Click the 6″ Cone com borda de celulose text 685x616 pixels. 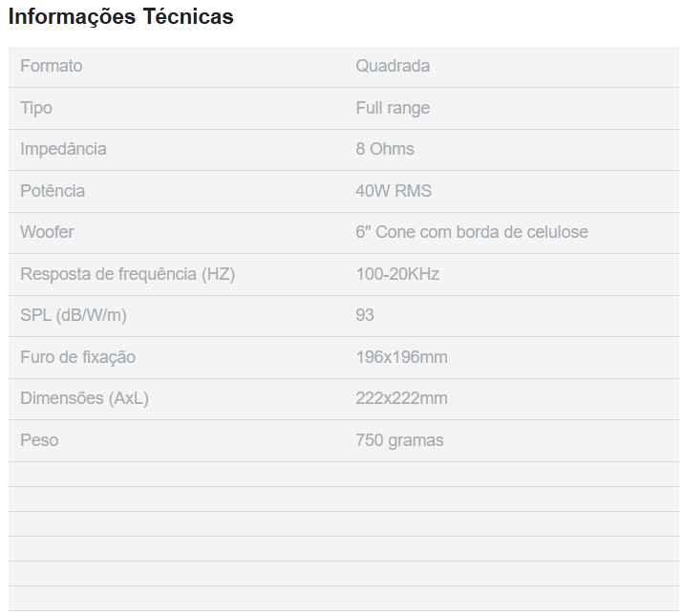(x=472, y=232)
